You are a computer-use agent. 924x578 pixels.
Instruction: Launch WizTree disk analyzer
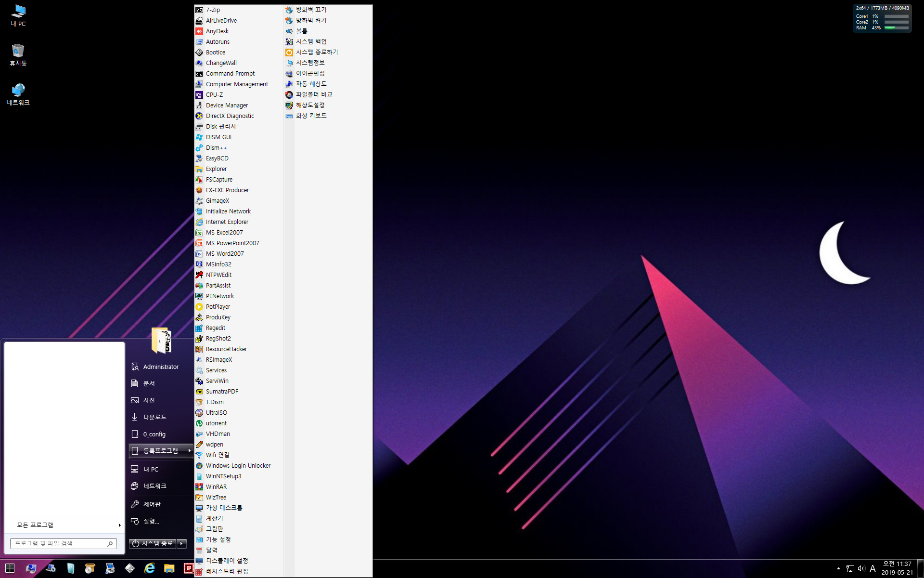(239, 498)
